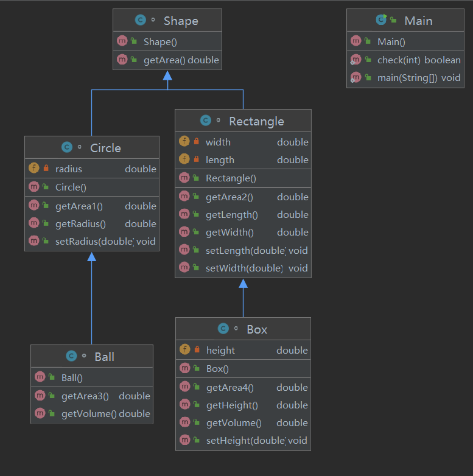Click method icon beside setHeight(double)
This screenshot has height=476, width=473.
click(x=185, y=439)
